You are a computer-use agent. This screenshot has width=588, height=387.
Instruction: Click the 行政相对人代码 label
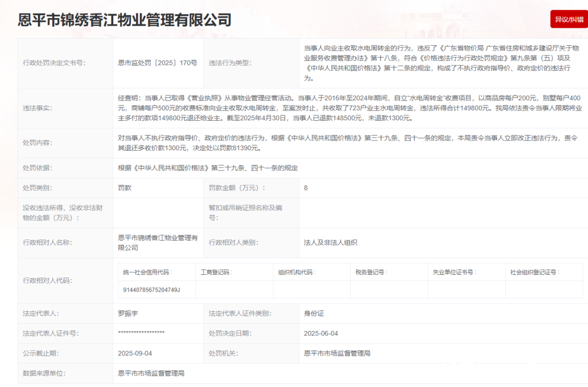point(47,280)
